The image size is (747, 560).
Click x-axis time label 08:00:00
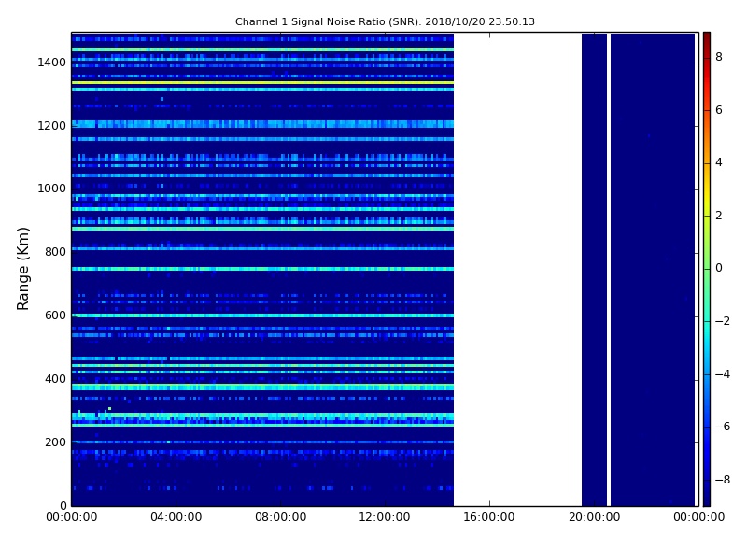pyautogui.click(x=281, y=517)
